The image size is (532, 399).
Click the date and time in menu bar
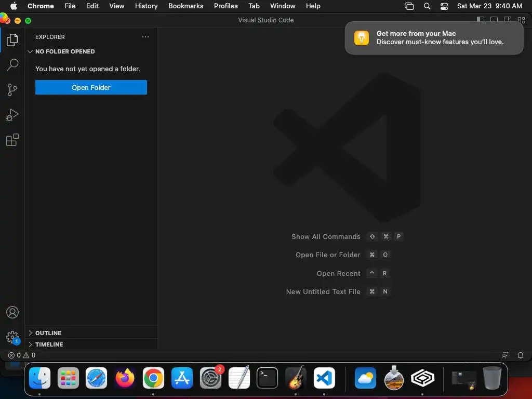(489, 6)
